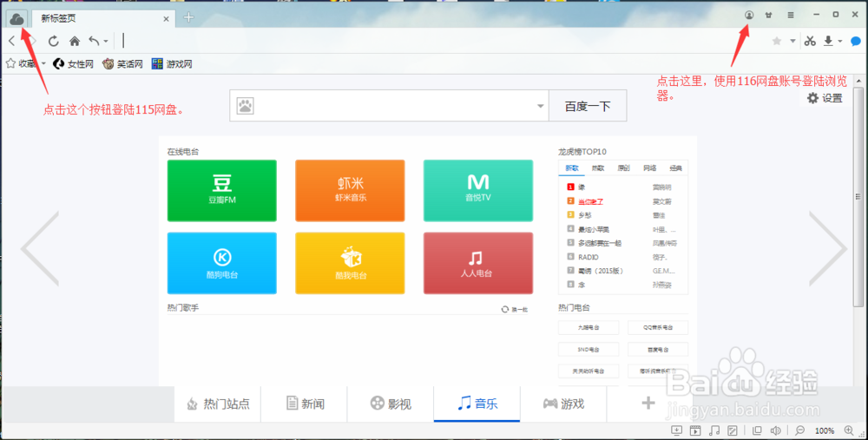Click the Baidu paw icon in search box
This screenshot has width=868, height=440.
coord(246,106)
